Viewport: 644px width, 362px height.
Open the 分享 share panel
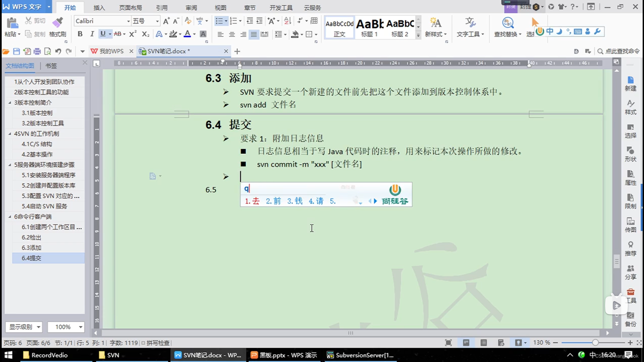coord(630,271)
